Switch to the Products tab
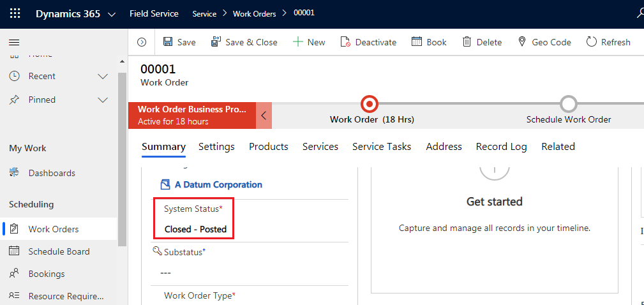 coord(269,147)
